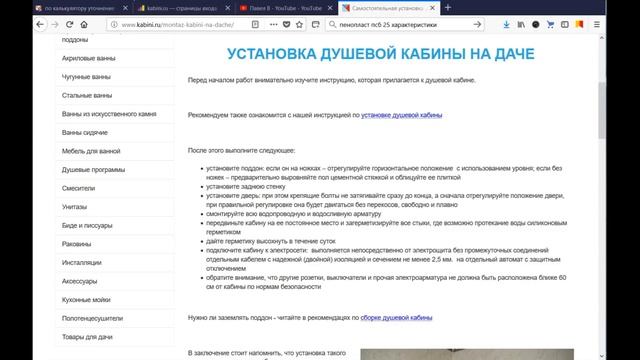The image size is (640, 360).
Task: Click the scrollbar up arrow
Action: pyautogui.click(x=602, y=38)
